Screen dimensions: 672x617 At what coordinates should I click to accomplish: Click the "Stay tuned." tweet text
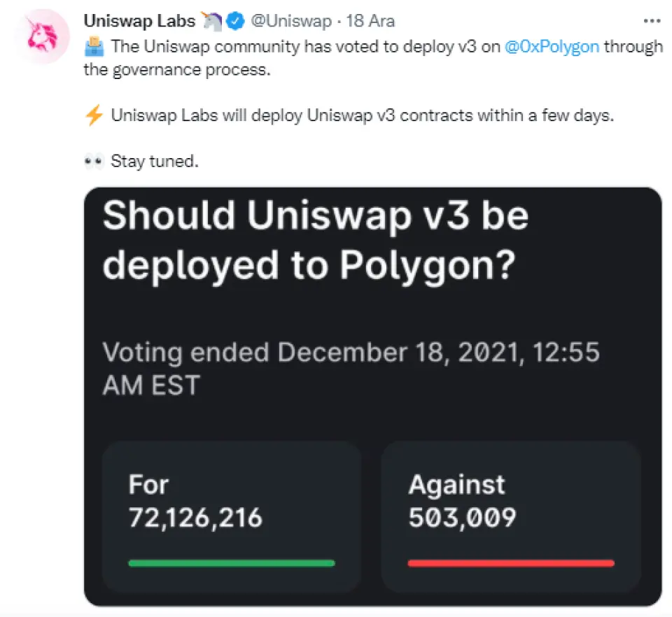[x=155, y=162]
